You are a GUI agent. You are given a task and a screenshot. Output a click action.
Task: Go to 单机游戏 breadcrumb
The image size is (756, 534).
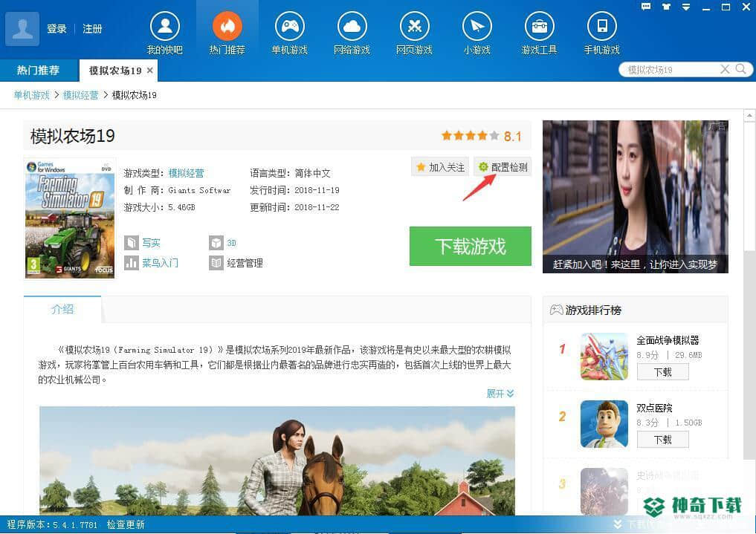32,95
